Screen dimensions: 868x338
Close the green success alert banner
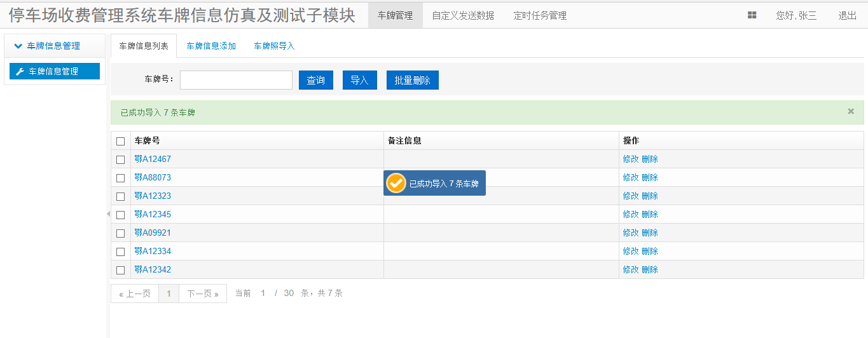(851, 111)
